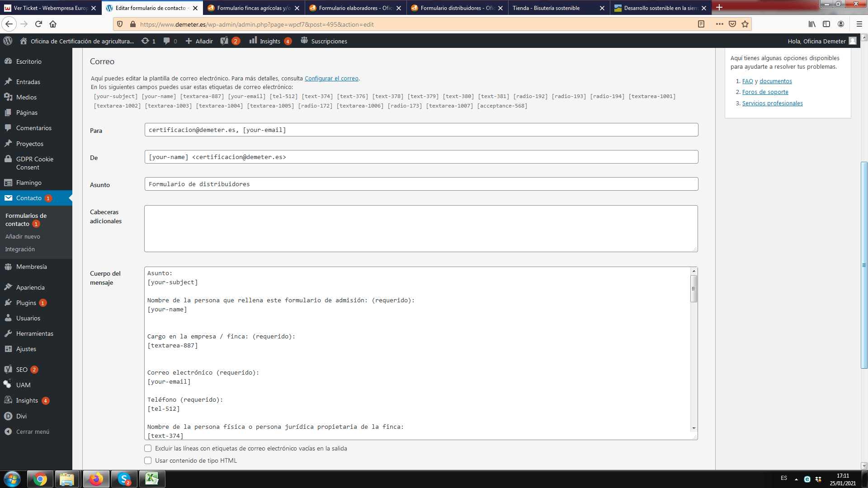Open Servicios profesionales link
The width and height of the screenshot is (868, 488).
pos(772,103)
